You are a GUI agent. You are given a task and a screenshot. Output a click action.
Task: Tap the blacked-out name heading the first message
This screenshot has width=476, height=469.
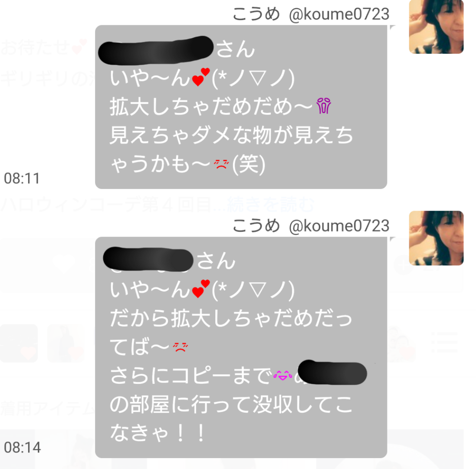156,50
